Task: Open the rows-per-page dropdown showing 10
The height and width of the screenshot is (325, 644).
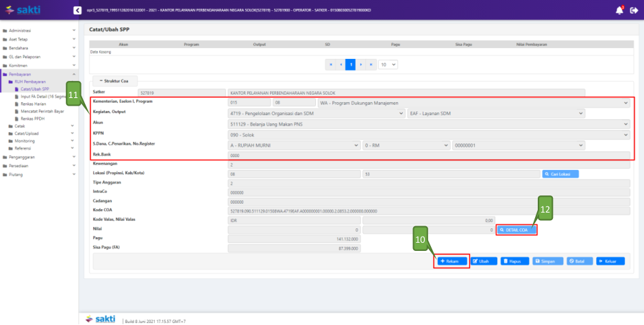Action: 388,64
